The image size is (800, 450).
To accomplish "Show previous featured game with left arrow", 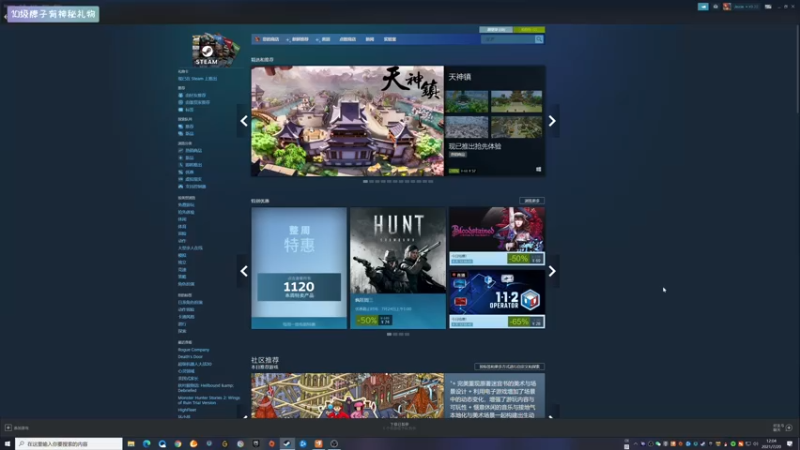I will click(x=244, y=121).
